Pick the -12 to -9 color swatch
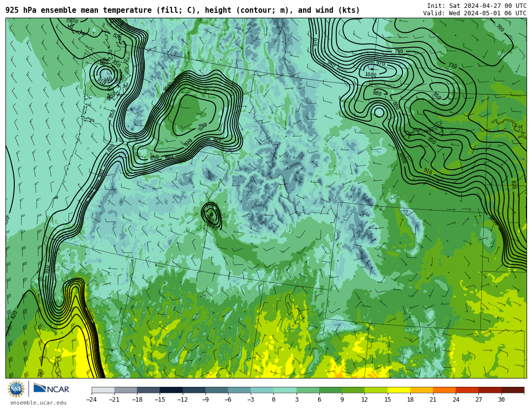This screenshot has width=532, height=409. tap(194, 390)
